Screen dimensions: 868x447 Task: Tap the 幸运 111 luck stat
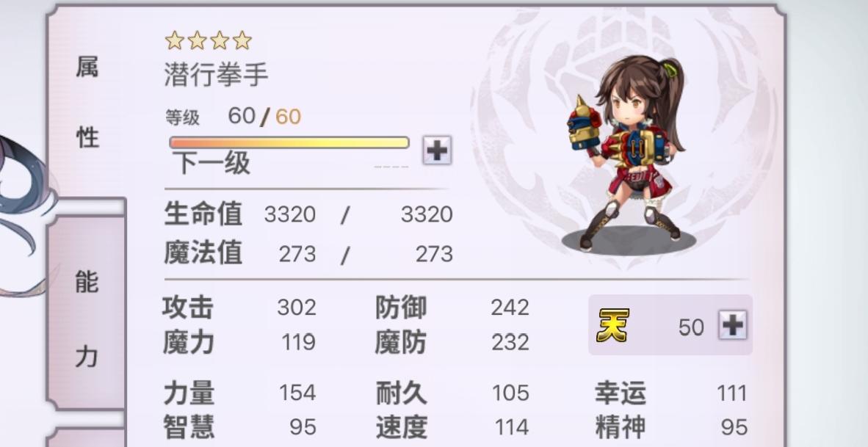[x=671, y=393]
